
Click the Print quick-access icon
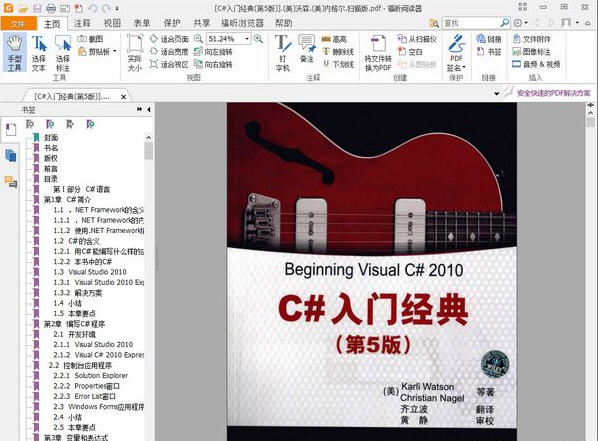tap(51, 8)
